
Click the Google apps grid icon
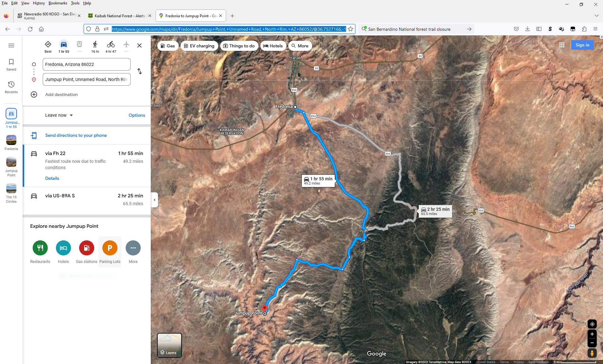coord(562,45)
